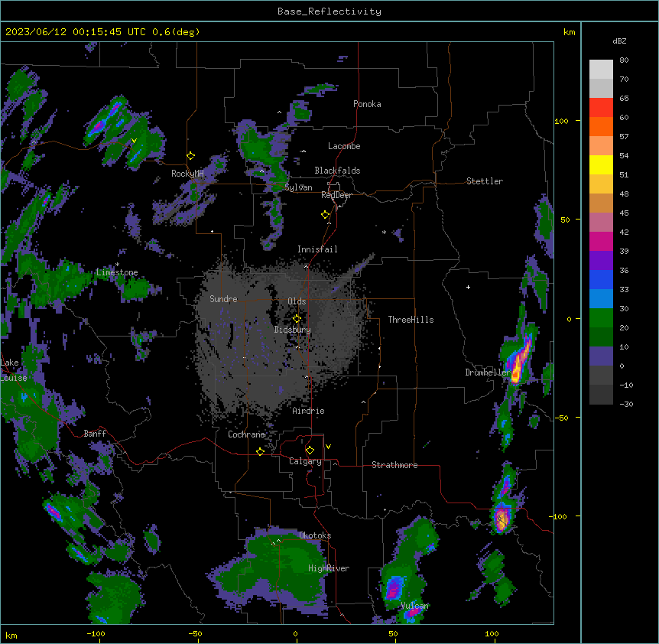659x644 pixels.
Task: Click the Strathmore city label
Action: pyautogui.click(x=394, y=465)
